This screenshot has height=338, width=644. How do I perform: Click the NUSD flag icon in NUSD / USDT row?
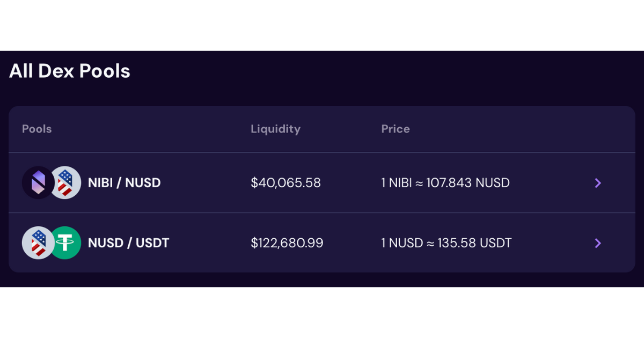pos(38,243)
